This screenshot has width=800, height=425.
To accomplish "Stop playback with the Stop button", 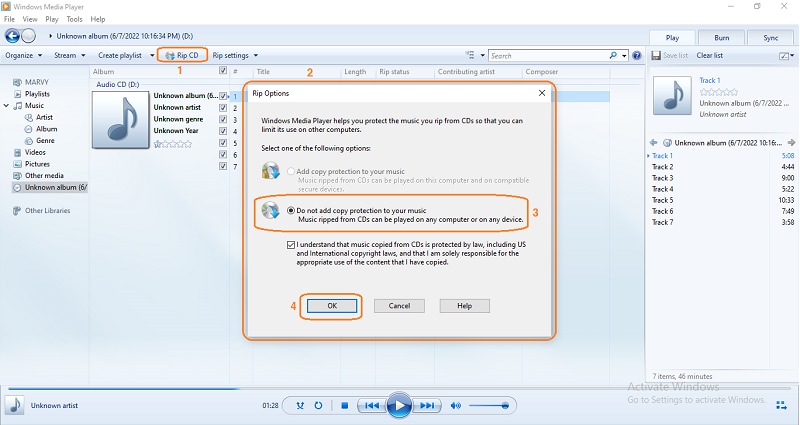I will 345,406.
